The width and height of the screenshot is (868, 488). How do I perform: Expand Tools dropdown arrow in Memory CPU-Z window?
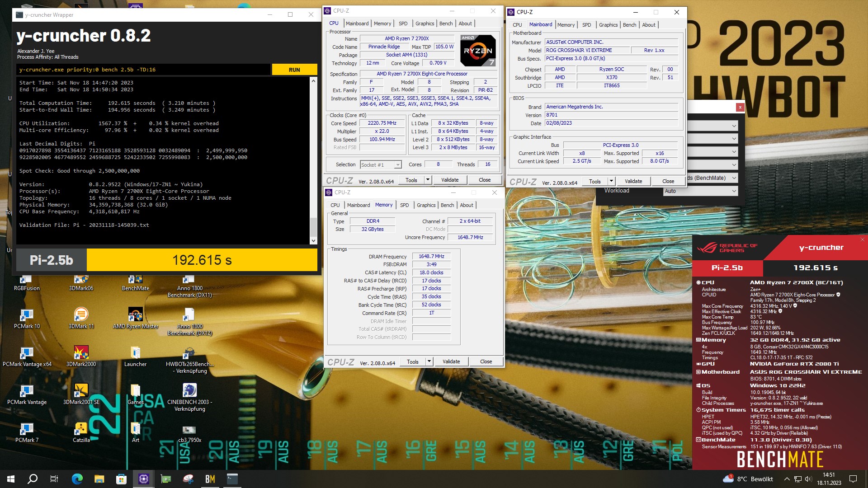pyautogui.click(x=429, y=361)
